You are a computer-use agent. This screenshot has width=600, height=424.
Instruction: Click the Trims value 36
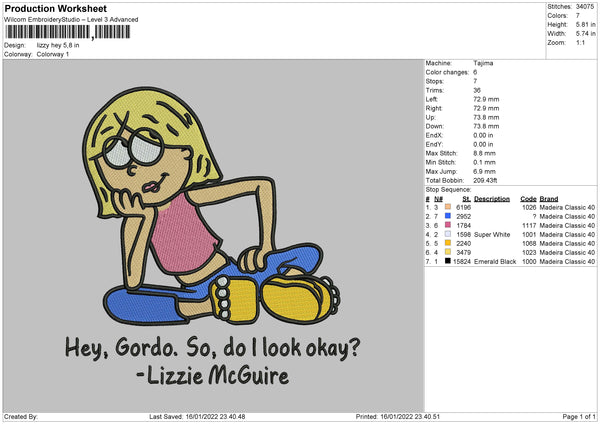[x=477, y=90]
